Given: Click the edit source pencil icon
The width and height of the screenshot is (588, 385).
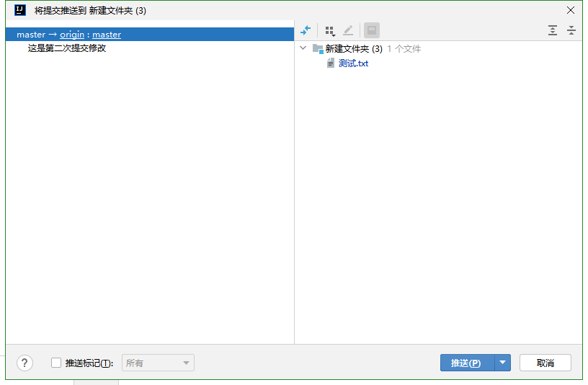Looking at the screenshot, I should click(348, 30).
